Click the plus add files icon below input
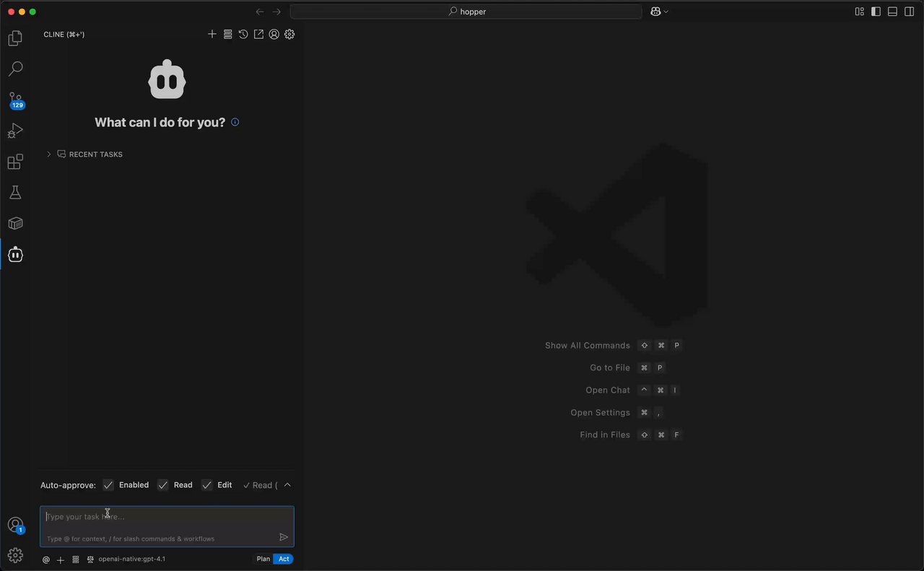This screenshot has height=571, width=924. pyautogui.click(x=61, y=559)
